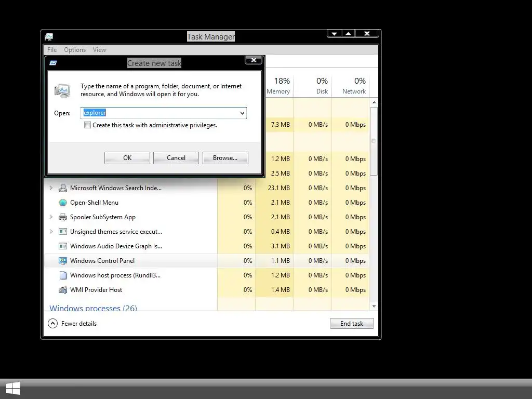Click the 1.1 MB memory value

280,261
